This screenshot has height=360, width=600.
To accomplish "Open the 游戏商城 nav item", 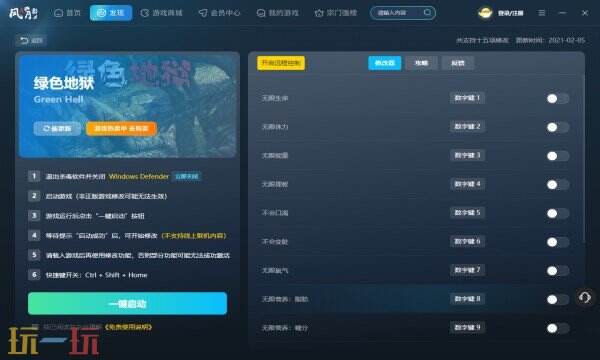I will click(x=161, y=13).
